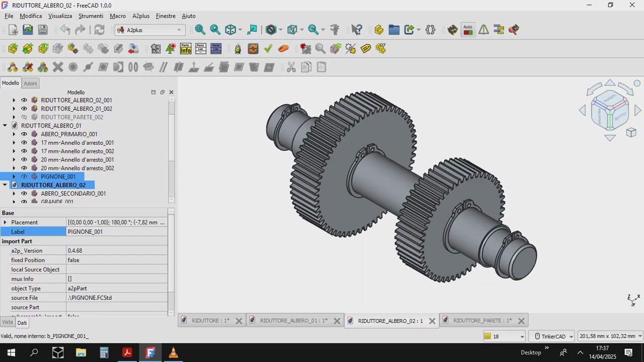644x362 pixels.
Task: Open the A2plus menu
Action: tap(141, 16)
